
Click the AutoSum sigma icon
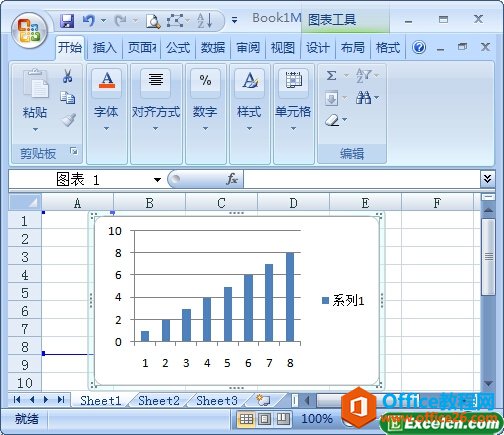(x=331, y=75)
